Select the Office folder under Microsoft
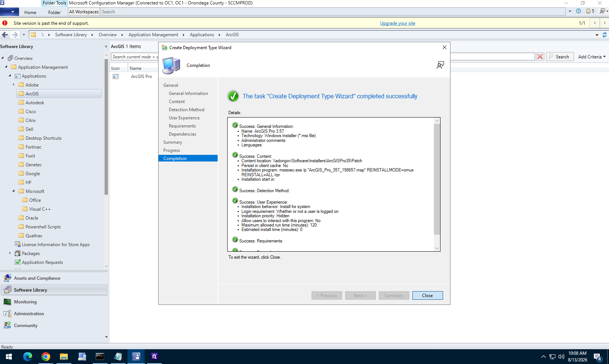Viewport: 609px width, 364px height. pos(35,200)
